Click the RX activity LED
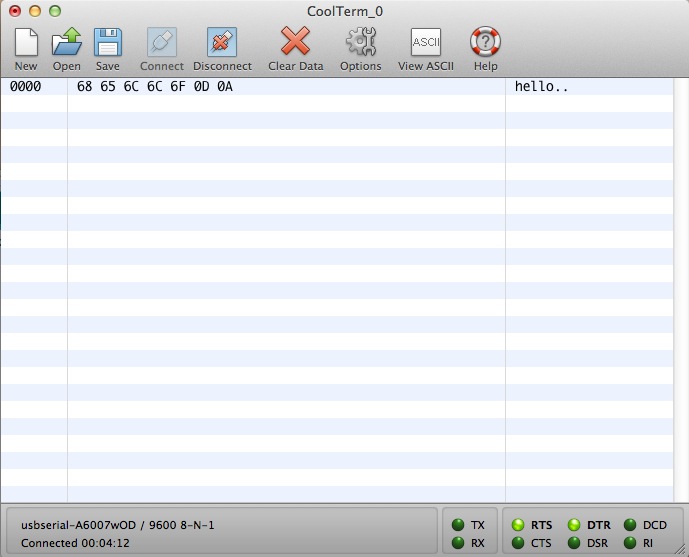 click(x=458, y=543)
